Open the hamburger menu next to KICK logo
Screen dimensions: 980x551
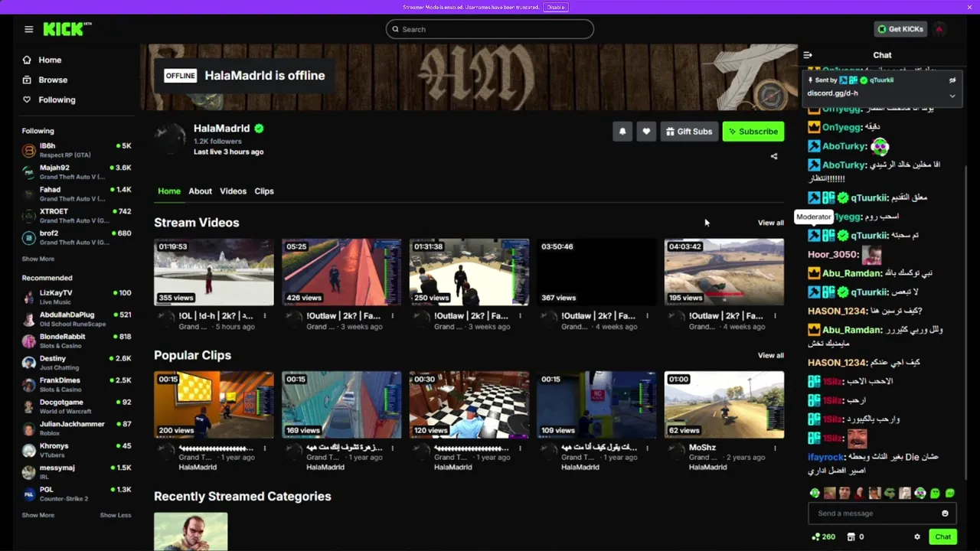(x=28, y=29)
